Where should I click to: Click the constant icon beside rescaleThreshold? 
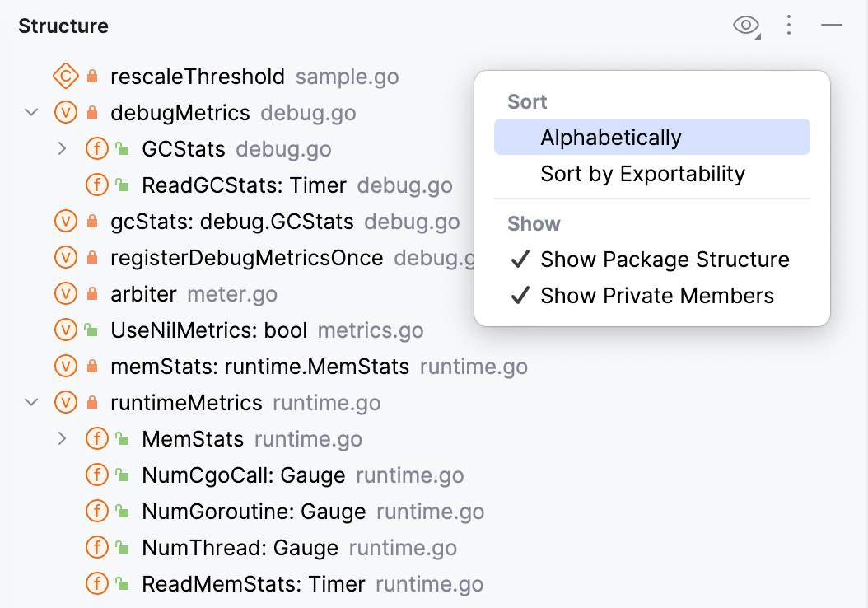[64, 76]
